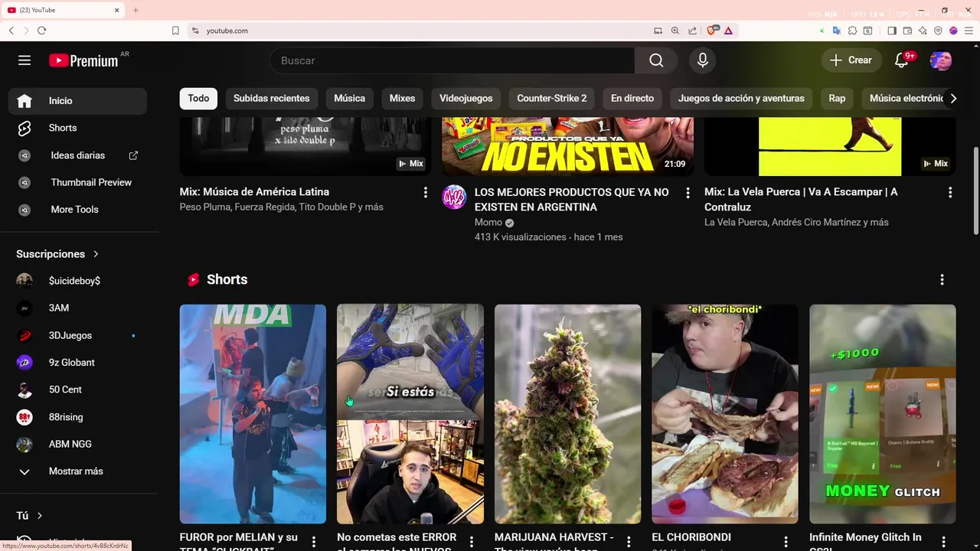980x551 pixels.
Task: Open the Brave VPN shield icon
Action: [x=938, y=31]
